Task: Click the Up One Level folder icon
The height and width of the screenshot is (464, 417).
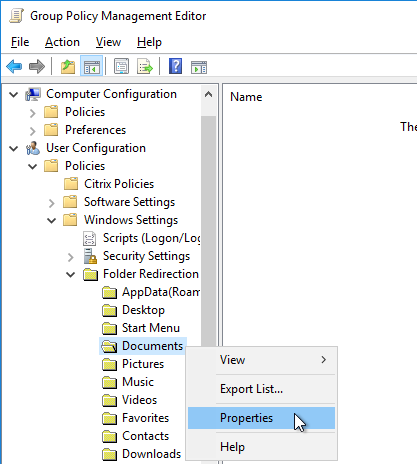Action: (68, 67)
